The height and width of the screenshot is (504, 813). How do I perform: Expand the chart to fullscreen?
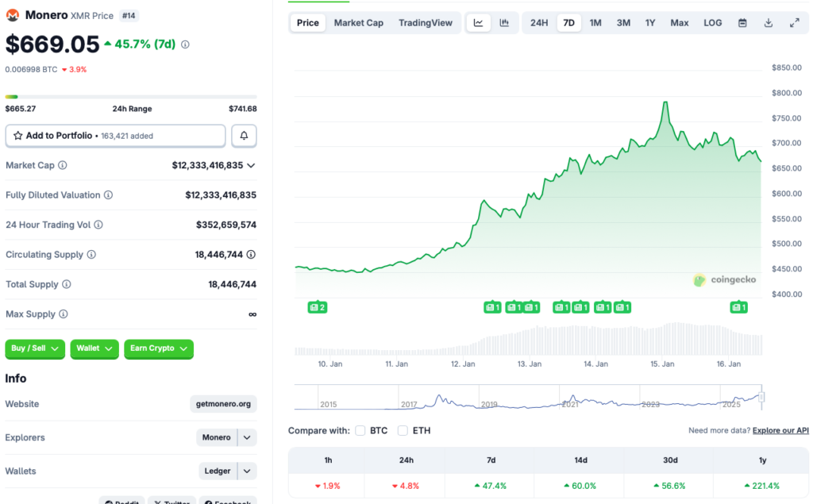[x=795, y=22]
